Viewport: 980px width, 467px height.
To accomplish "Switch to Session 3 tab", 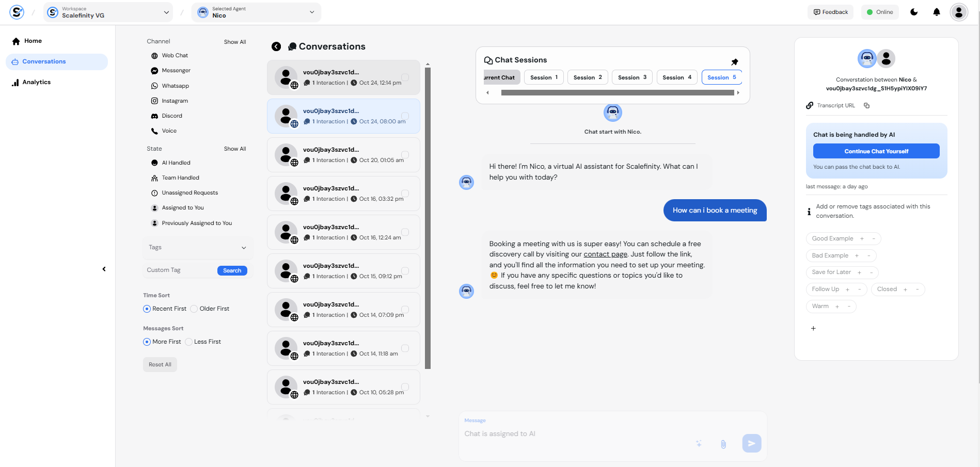I will pyautogui.click(x=632, y=77).
